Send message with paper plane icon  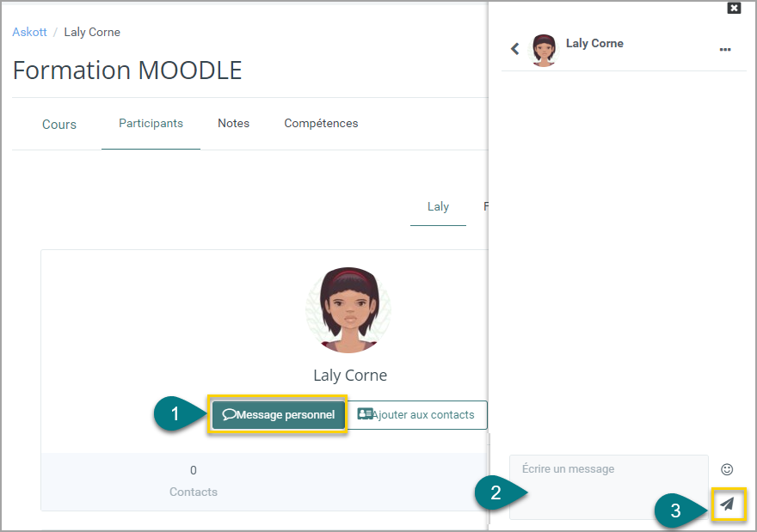(727, 504)
